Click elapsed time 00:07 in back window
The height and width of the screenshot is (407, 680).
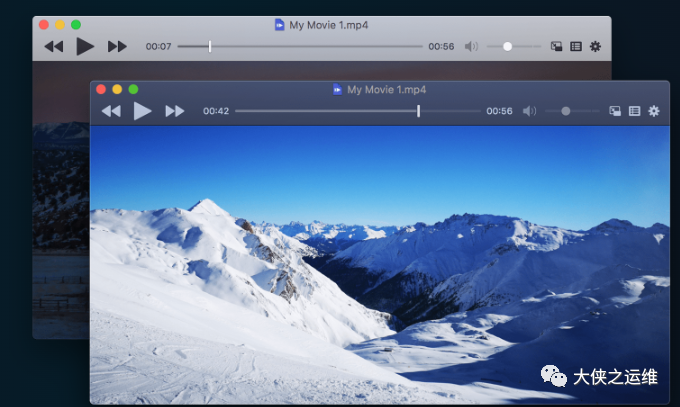tap(158, 46)
